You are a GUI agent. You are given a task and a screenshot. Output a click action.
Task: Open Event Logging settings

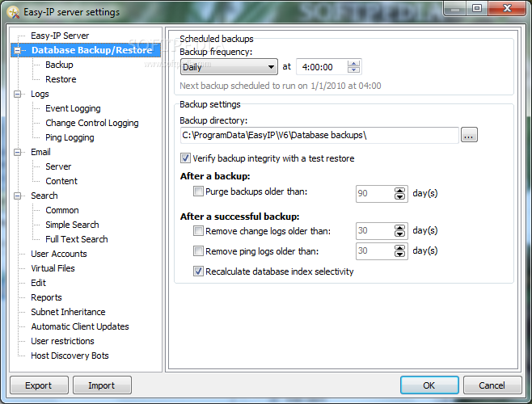tap(73, 108)
